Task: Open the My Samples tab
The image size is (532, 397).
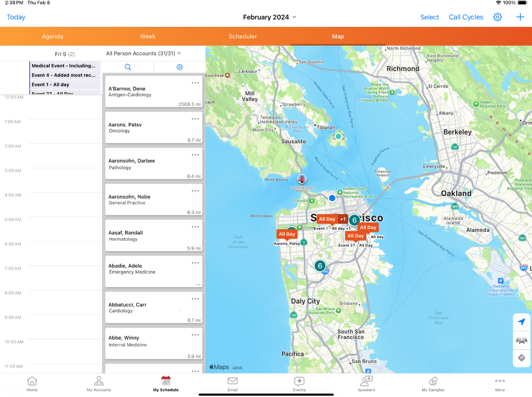Action: tap(433, 383)
